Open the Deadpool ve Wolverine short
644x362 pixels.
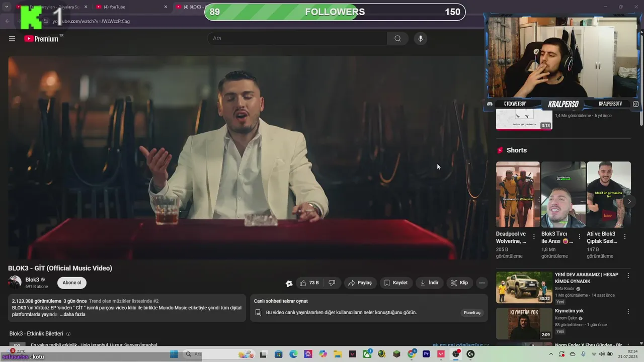(x=518, y=195)
